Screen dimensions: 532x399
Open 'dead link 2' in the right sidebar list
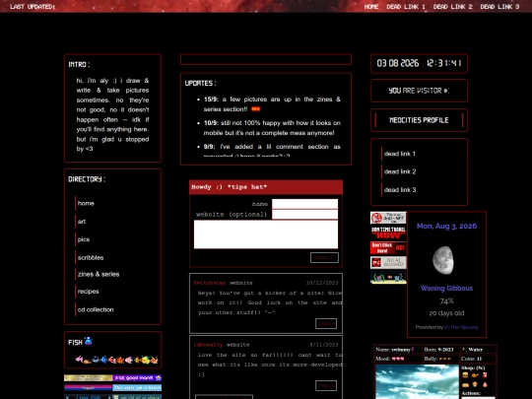[x=400, y=171]
